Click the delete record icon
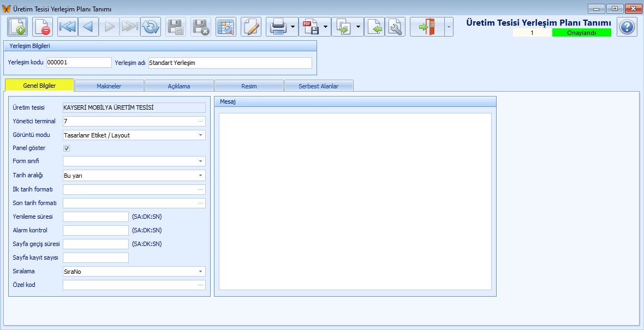 (43, 27)
